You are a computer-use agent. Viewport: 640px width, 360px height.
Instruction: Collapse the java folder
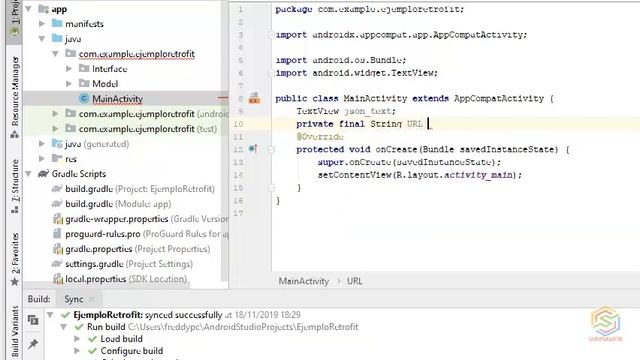click(x=42, y=39)
